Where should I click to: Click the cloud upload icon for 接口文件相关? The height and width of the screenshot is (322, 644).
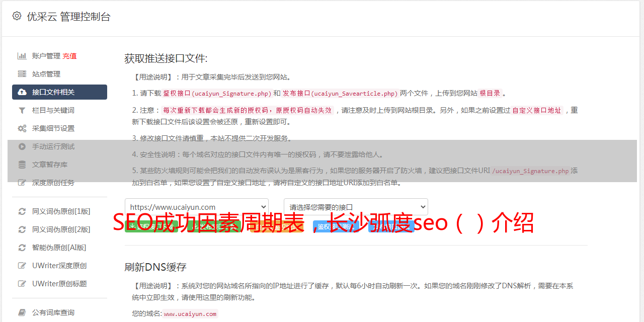tap(22, 92)
